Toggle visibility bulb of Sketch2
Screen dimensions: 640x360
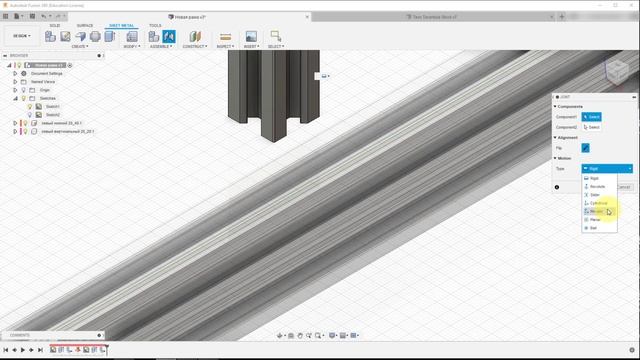tap(30, 115)
